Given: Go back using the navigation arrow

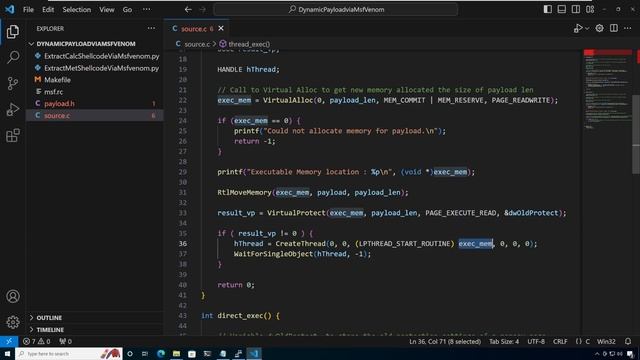Looking at the screenshot, I should [x=188, y=9].
